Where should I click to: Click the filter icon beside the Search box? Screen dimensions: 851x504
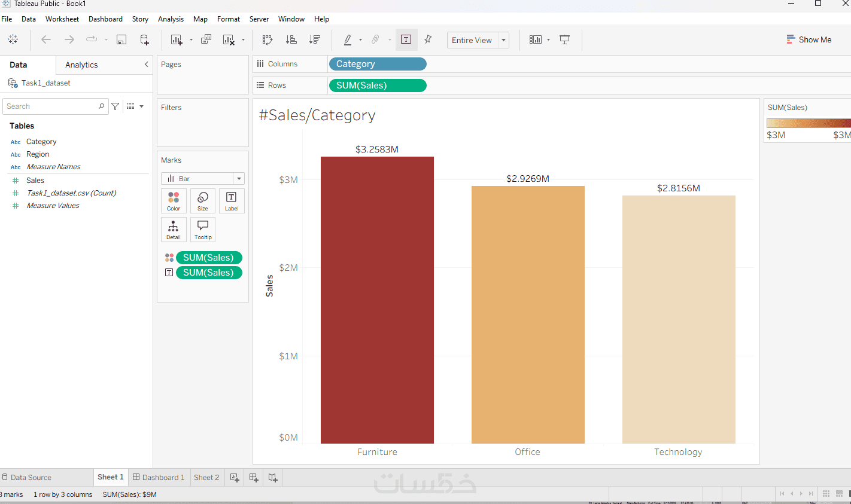[x=116, y=106]
